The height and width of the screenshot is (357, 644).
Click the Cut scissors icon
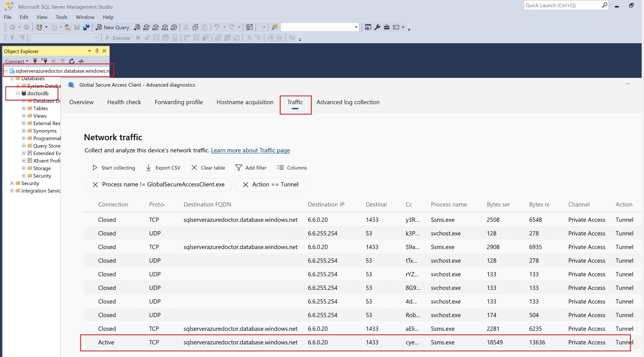[x=186, y=27]
